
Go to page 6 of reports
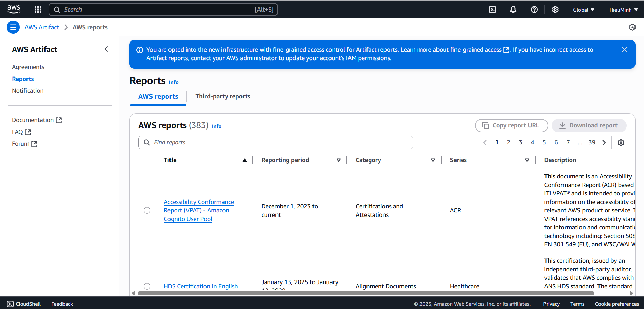click(x=556, y=142)
